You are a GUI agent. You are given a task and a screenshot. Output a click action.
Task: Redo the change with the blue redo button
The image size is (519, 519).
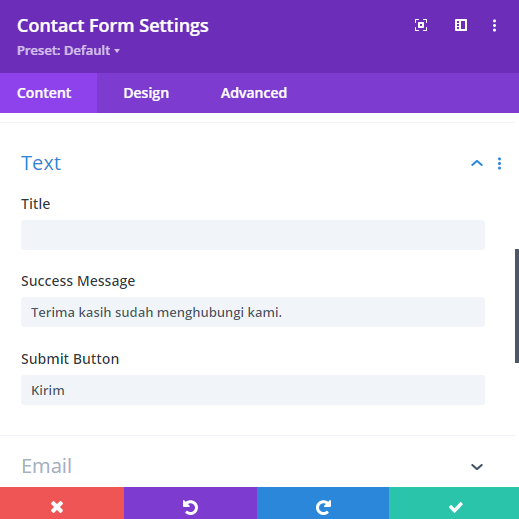323,503
